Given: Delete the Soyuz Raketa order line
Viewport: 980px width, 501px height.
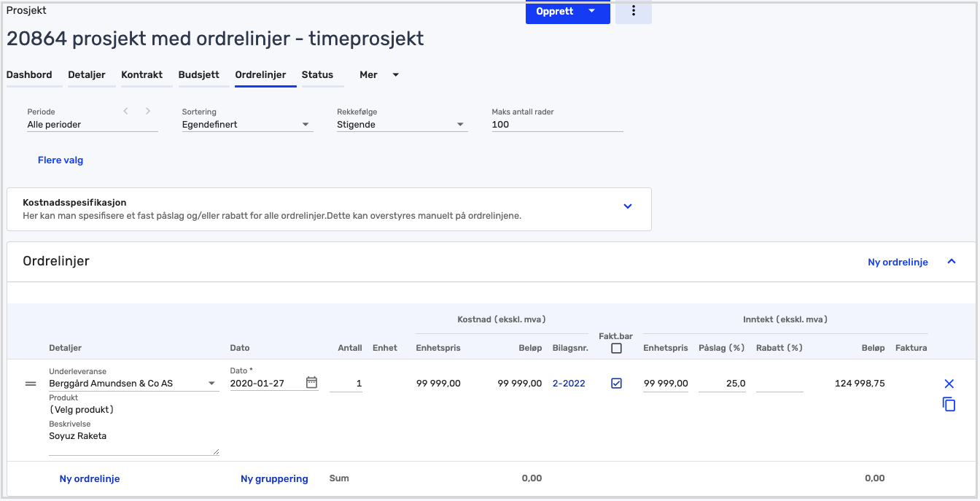Looking at the screenshot, I should point(949,384).
